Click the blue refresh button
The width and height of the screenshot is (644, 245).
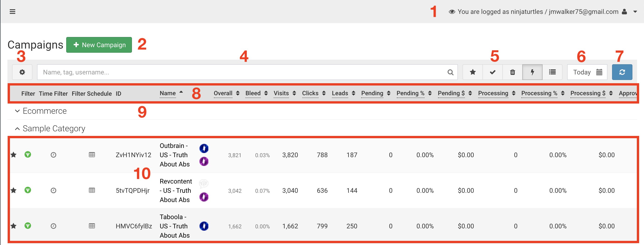622,72
